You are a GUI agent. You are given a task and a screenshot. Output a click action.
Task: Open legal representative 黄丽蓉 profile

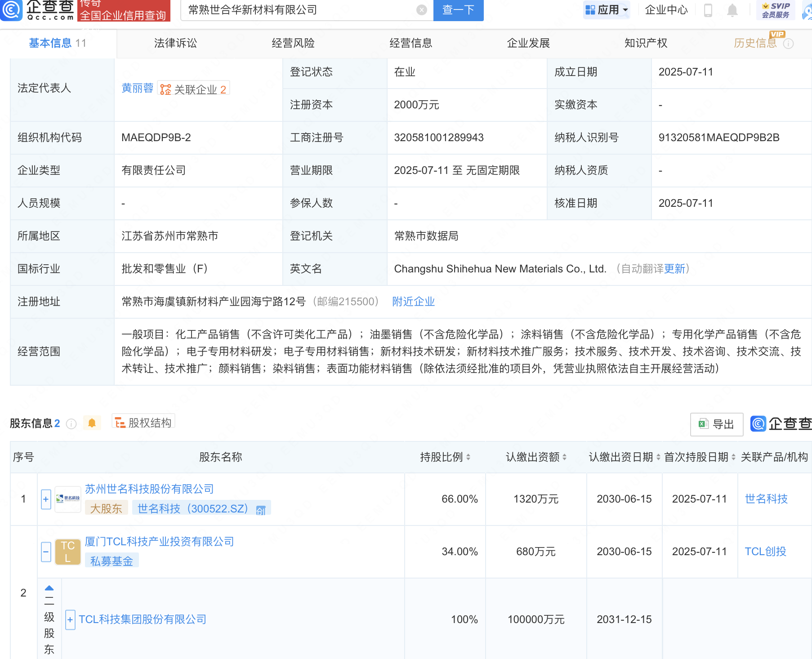coord(138,88)
